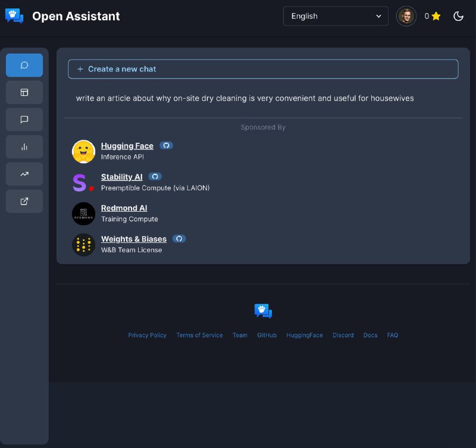This screenshot has height=448, width=476.
Task: Open the Hugging Face sponsor link
Action: [x=127, y=146]
